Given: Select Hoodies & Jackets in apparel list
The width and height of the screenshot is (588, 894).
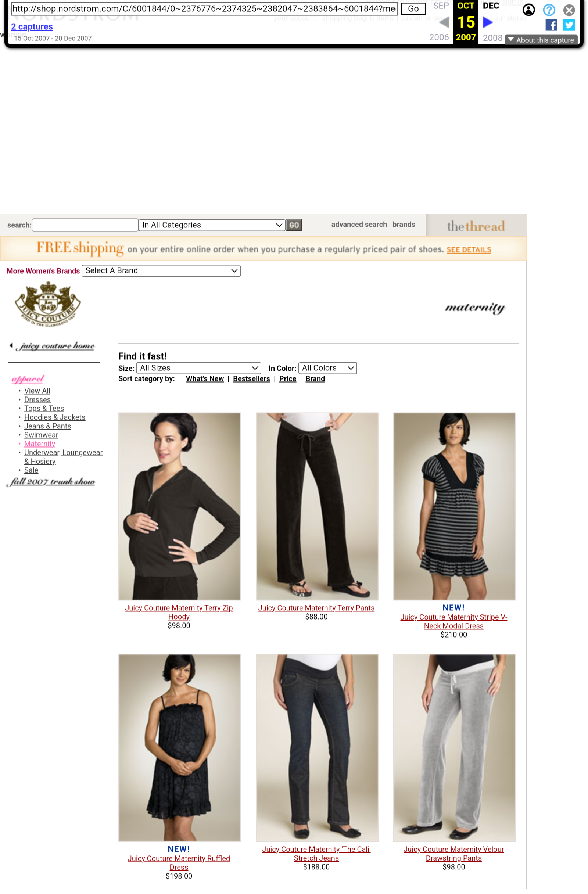Looking at the screenshot, I should coord(55,417).
